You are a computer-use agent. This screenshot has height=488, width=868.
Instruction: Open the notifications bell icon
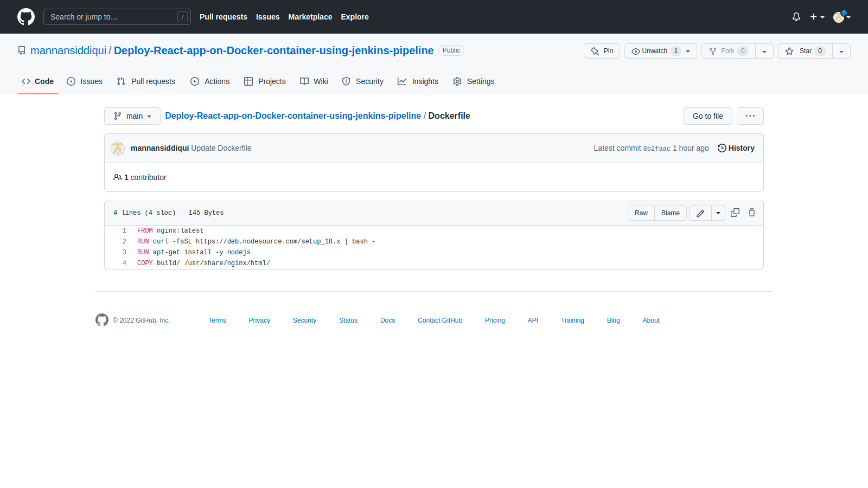tap(796, 17)
